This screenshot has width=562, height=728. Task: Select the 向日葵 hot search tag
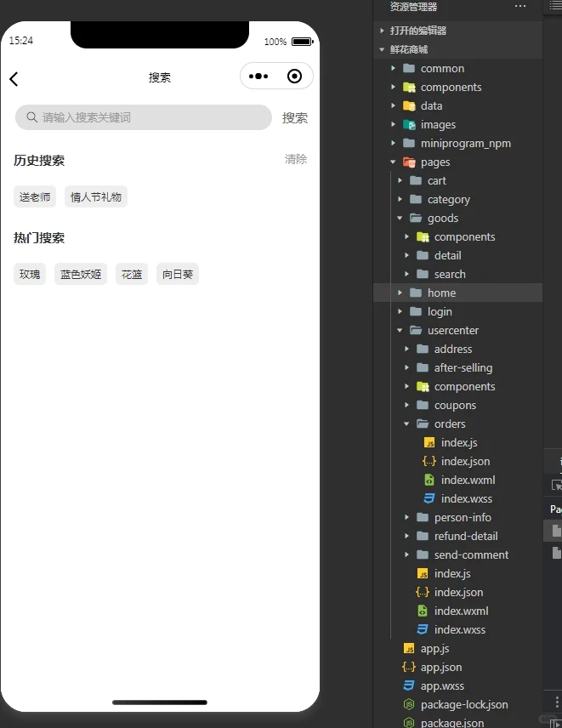(178, 275)
